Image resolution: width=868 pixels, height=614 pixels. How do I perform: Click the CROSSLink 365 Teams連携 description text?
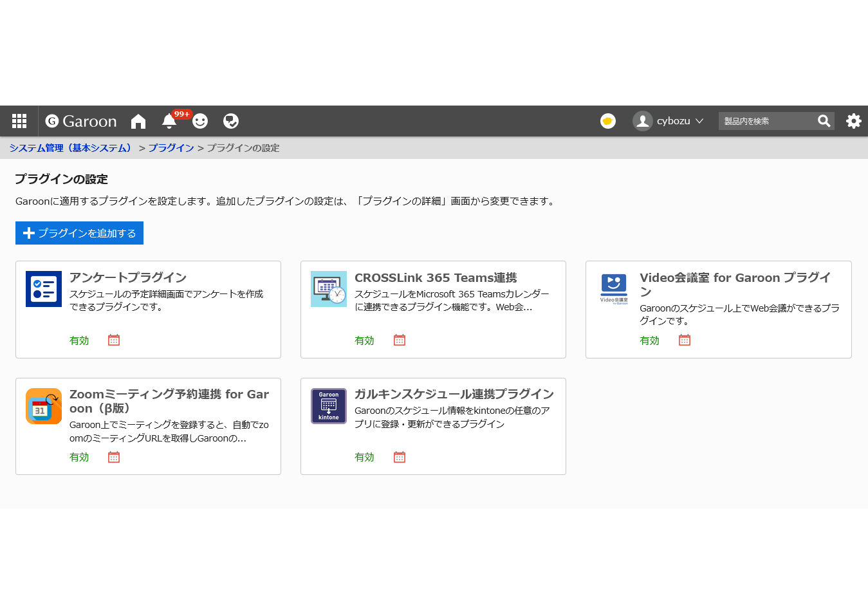(452, 300)
